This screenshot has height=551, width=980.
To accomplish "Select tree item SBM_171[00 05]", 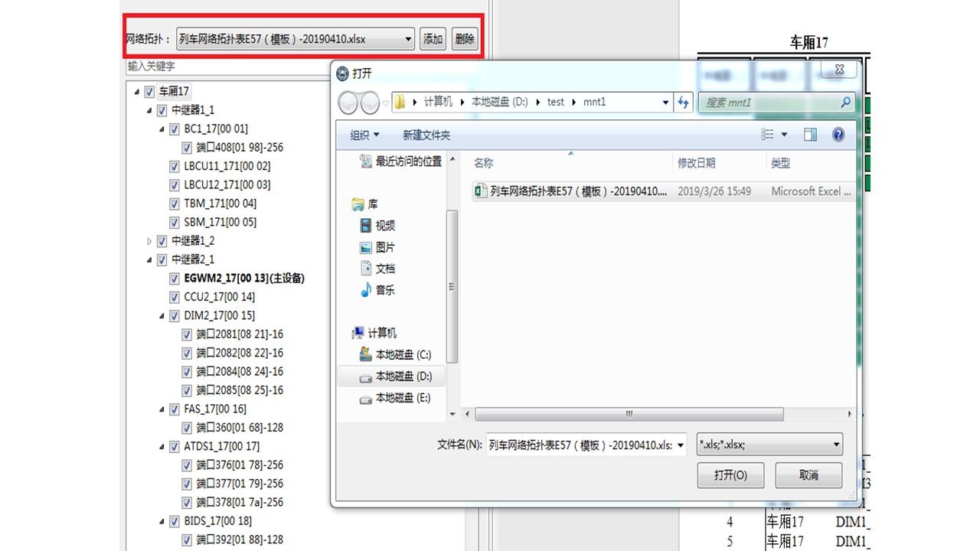I will tap(220, 222).
